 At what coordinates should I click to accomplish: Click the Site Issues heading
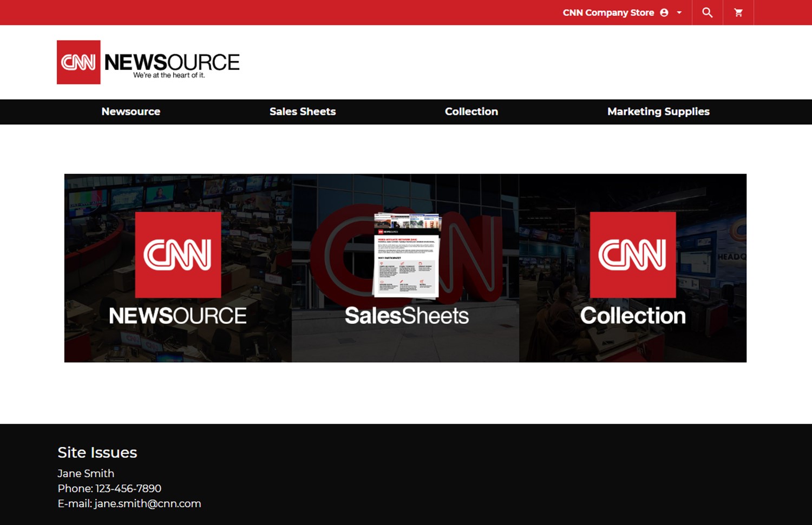coord(97,452)
